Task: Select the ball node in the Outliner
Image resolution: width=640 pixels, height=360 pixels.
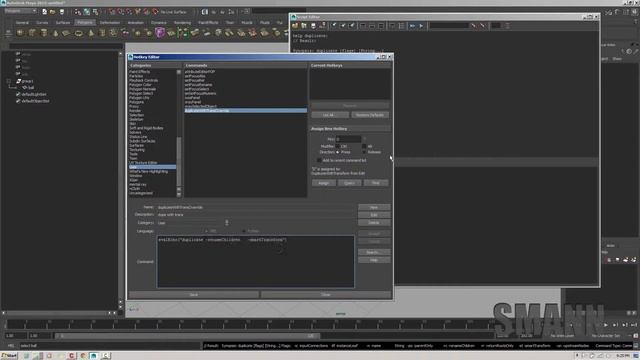Action: tap(30, 88)
